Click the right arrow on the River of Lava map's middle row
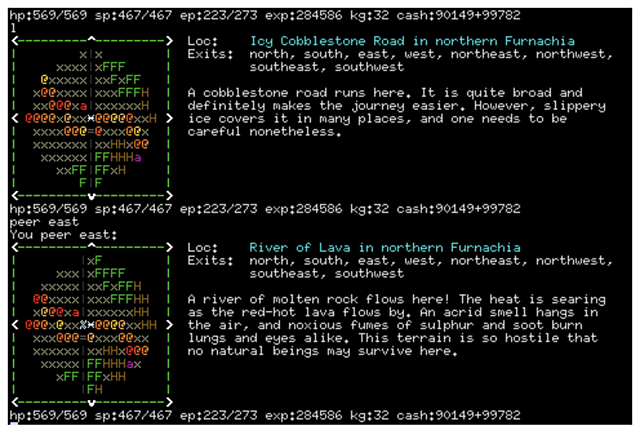Screen dimensions: 640x435 [169, 325]
